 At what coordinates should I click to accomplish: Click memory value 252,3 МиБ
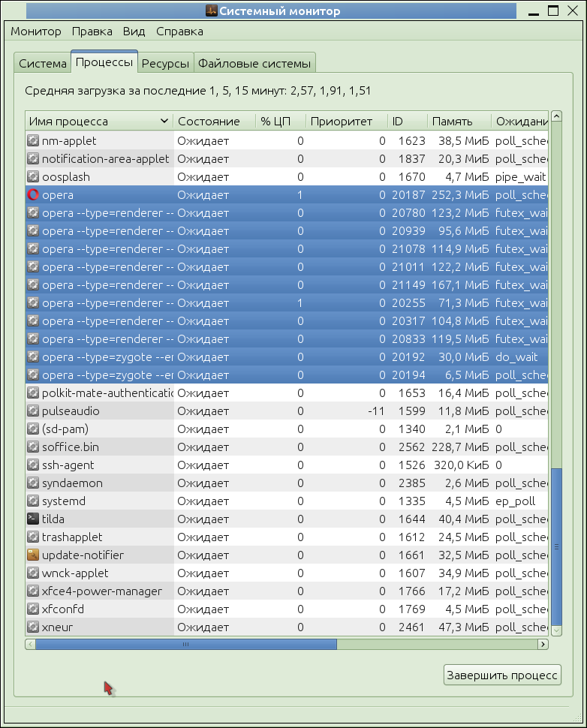460,195
